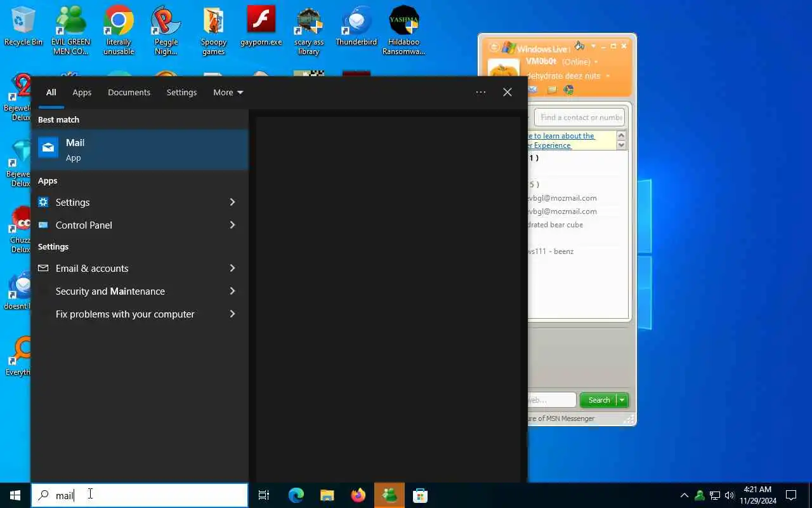Viewport: 812px width, 508px height.
Task: Switch to the Settings search tab
Action: pos(181,92)
